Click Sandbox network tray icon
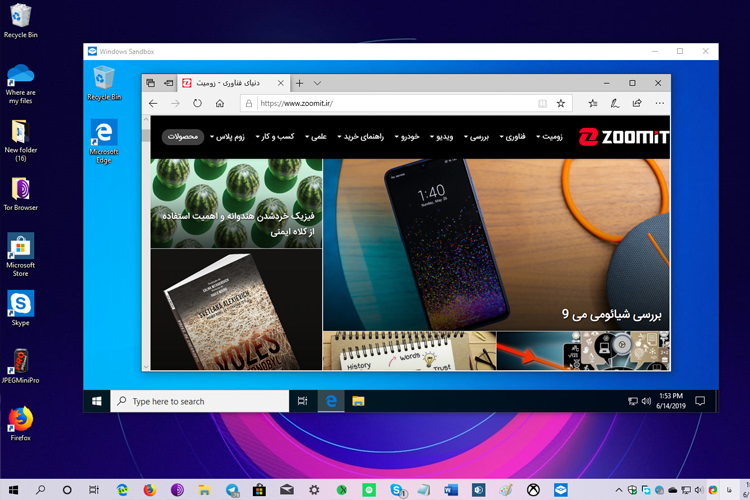Image resolution: width=750 pixels, height=500 pixels. click(x=632, y=401)
